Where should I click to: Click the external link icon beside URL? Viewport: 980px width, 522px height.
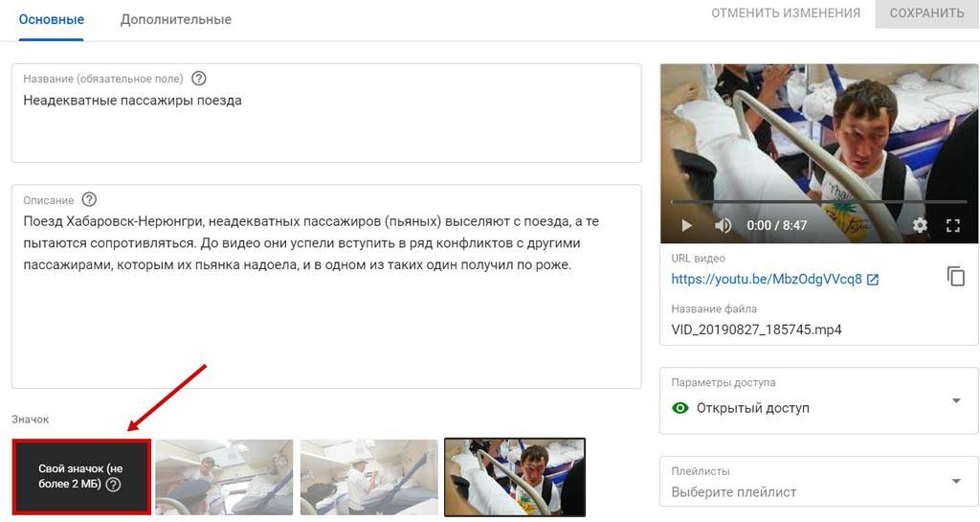click(x=873, y=280)
